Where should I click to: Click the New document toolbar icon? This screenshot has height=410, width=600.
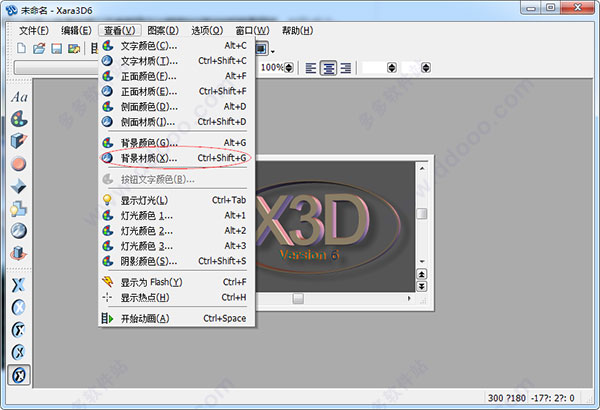[x=22, y=48]
